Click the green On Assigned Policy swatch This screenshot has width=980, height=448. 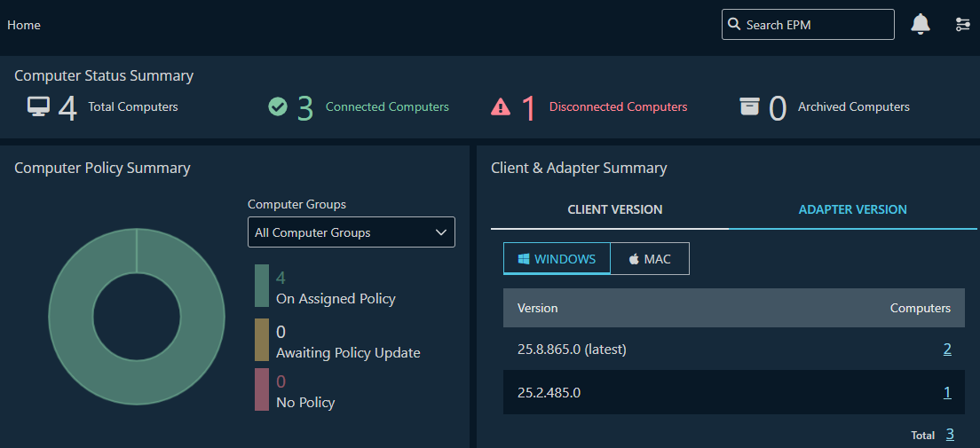pyautogui.click(x=261, y=286)
